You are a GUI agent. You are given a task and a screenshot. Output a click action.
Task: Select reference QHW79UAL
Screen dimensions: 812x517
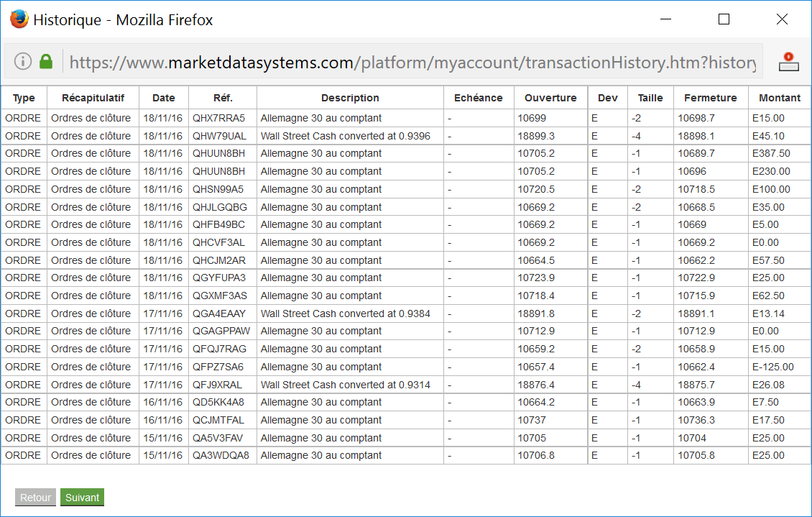click(x=219, y=136)
